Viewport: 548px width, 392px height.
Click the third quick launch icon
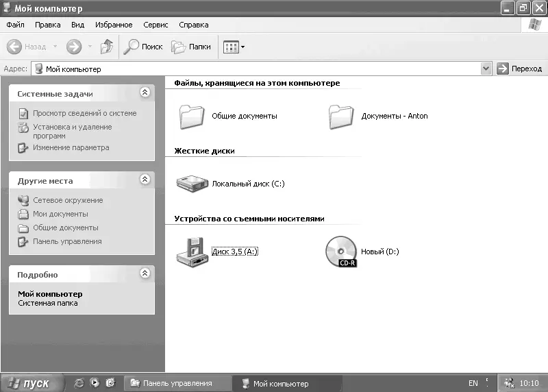(x=110, y=383)
